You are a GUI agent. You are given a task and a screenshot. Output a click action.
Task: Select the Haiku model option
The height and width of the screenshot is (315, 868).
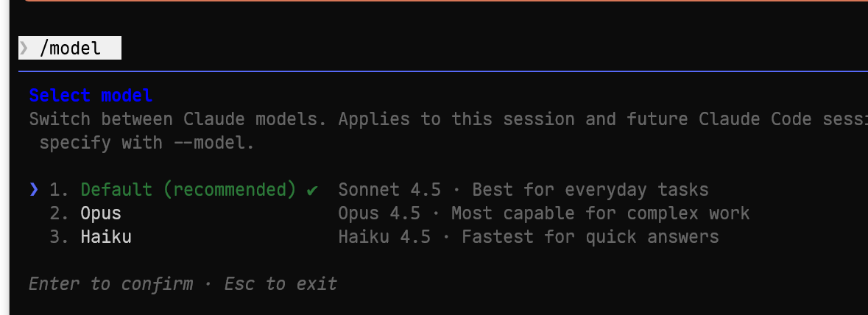[x=106, y=237]
